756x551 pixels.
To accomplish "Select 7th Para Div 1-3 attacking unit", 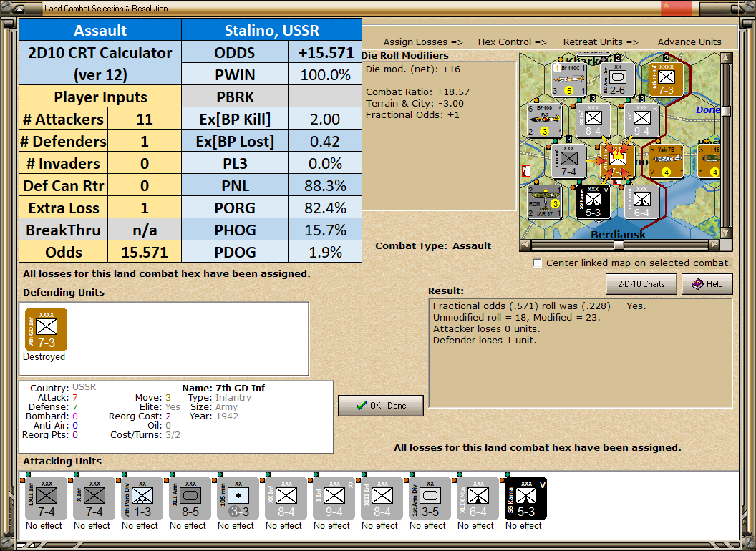I will pos(142,499).
